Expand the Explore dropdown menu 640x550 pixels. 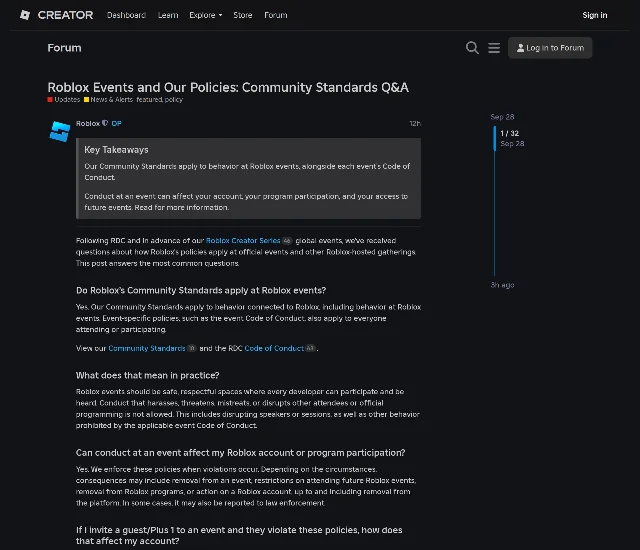[x=206, y=15]
